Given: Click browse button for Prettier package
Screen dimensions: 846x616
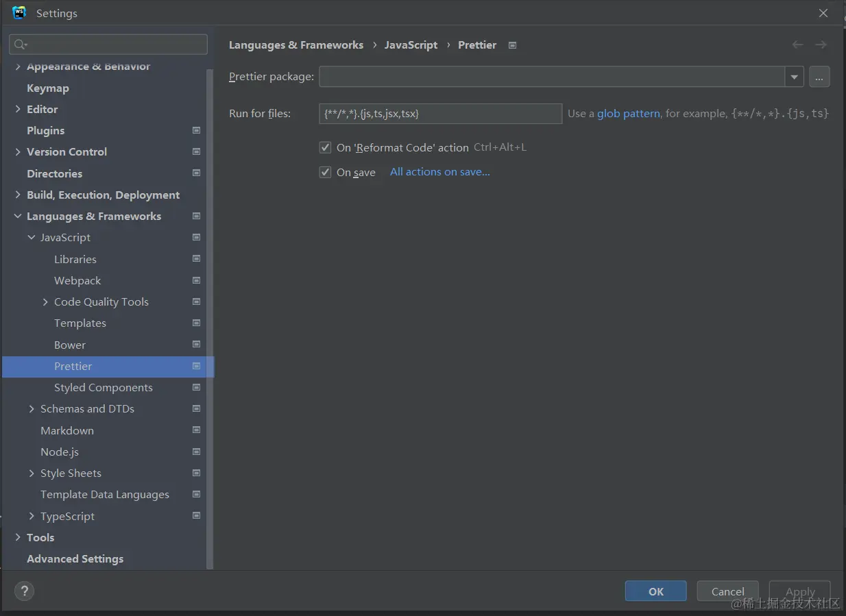Looking at the screenshot, I should [819, 77].
